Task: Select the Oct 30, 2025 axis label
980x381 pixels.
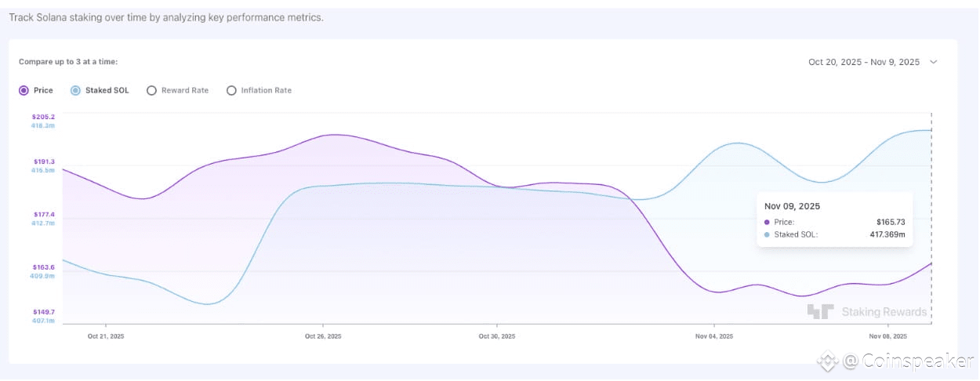Action: click(x=497, y=336)
